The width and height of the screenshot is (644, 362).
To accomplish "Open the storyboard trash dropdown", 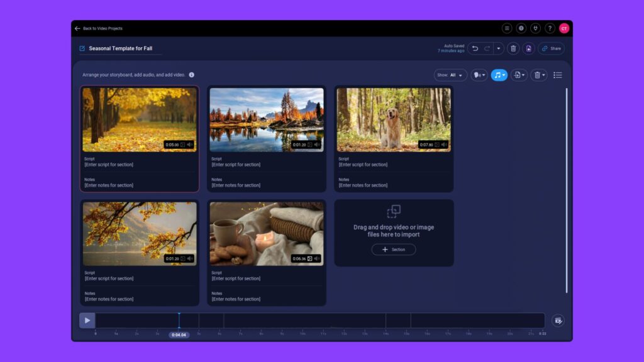I will [539, 75].
